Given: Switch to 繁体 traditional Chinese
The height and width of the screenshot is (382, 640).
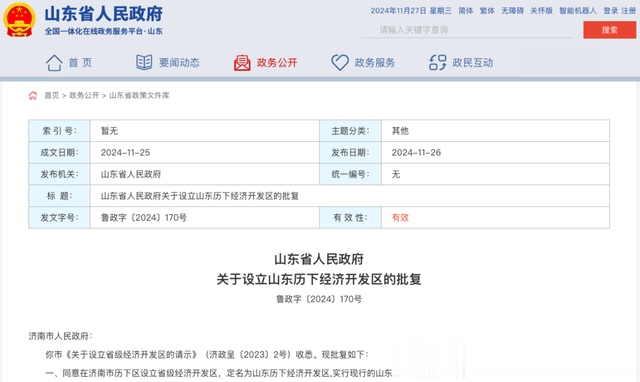Looking at the screenshot, I should coord(487,11).
